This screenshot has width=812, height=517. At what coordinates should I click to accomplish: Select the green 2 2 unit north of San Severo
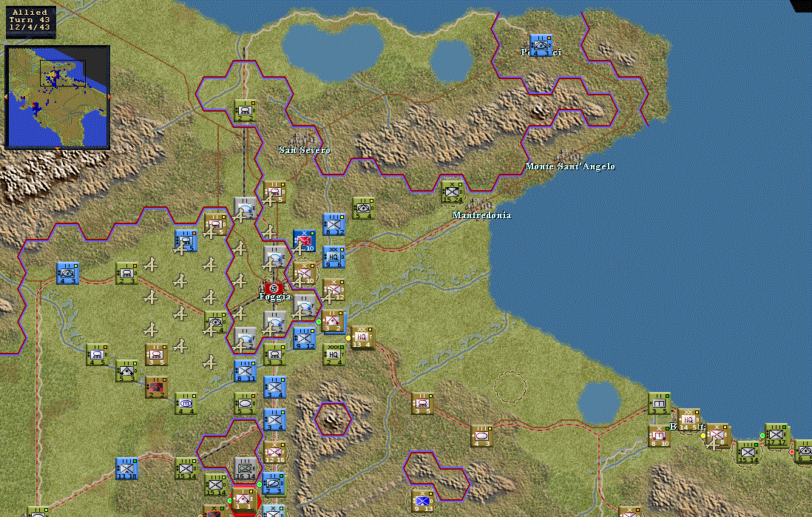point(245,110)
